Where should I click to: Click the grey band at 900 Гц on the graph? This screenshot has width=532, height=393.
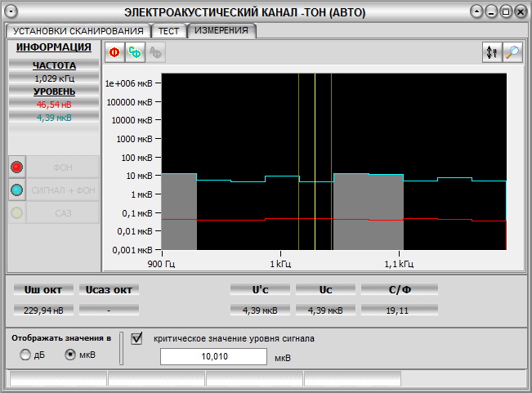click(180, 212)
